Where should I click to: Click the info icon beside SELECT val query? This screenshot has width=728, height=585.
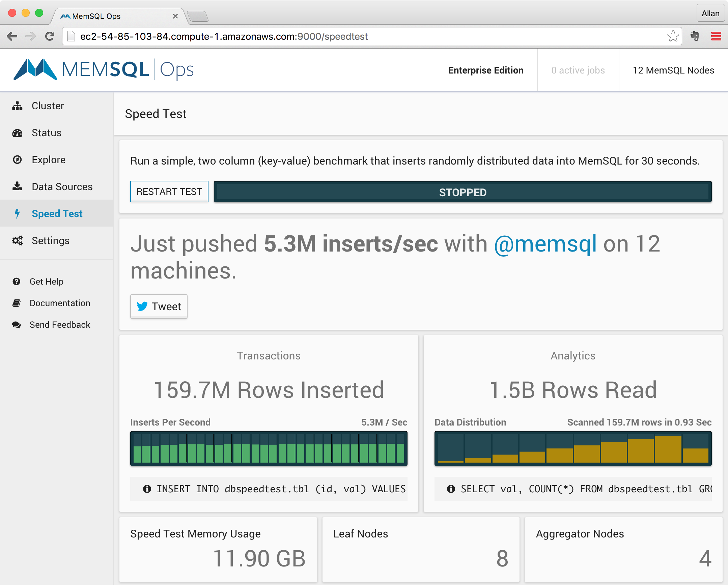click(x=451, y=489)
